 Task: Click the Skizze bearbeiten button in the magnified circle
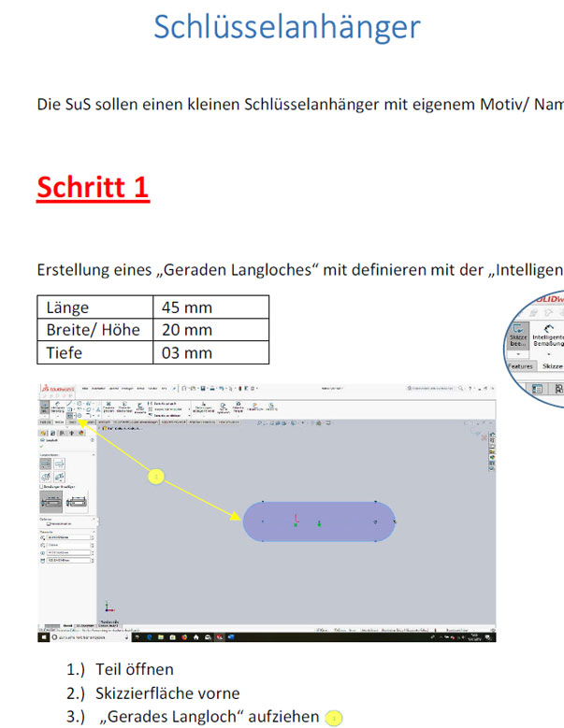pos(518,335)
